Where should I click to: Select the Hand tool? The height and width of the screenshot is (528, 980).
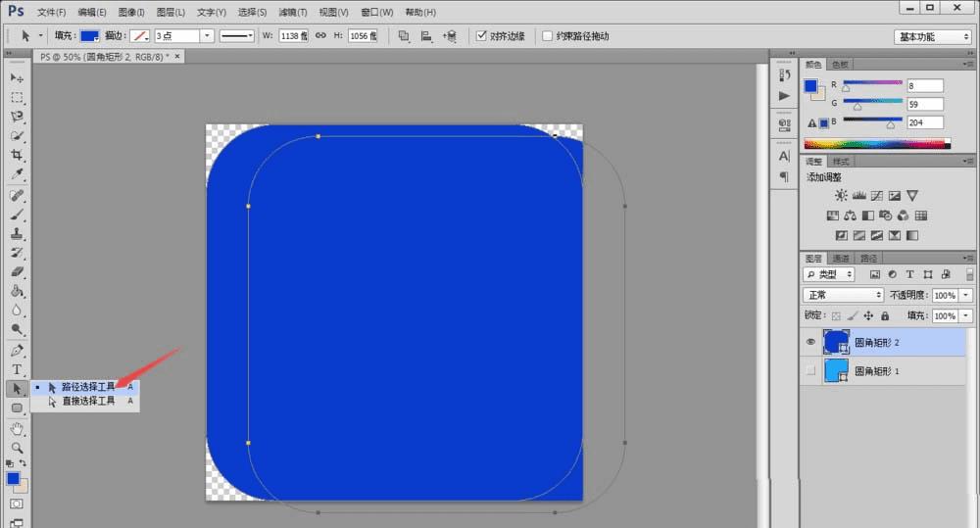click(17, 429)
